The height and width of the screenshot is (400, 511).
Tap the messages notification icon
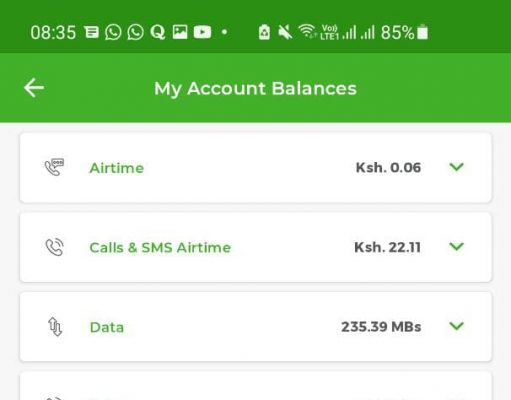pyautogui.click(x=91, y=32)
